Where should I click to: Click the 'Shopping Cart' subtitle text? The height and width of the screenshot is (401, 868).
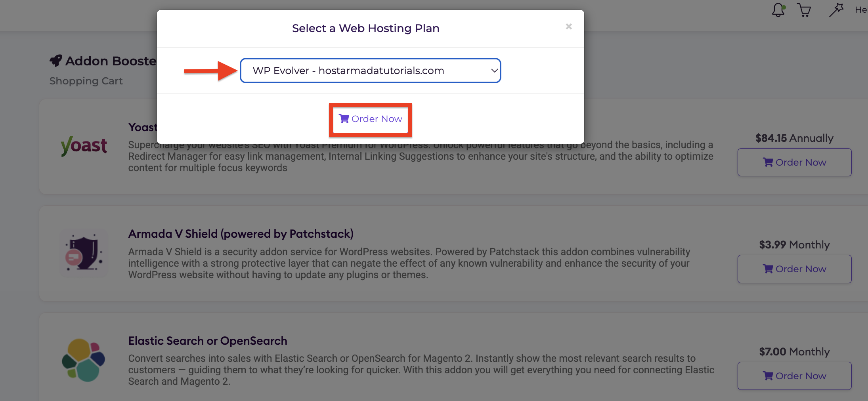[x=86, y=81]
